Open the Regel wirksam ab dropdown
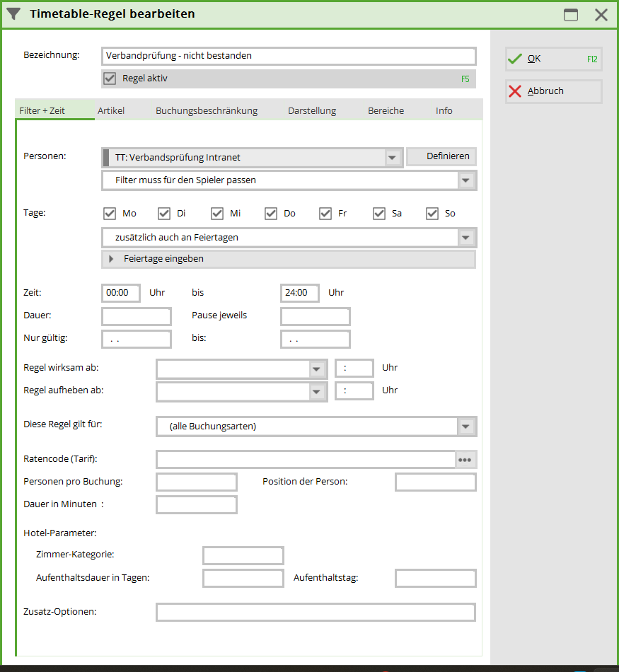Screen dimensions: 619x672 (x=316, y=369)
